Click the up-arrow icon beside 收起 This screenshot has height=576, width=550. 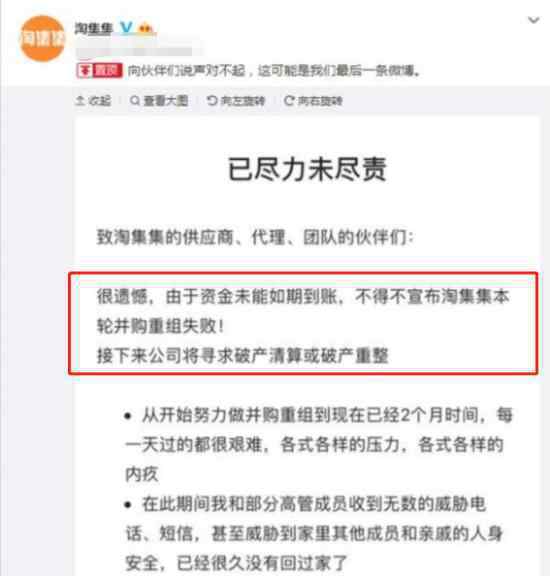[x=80, y=100]
